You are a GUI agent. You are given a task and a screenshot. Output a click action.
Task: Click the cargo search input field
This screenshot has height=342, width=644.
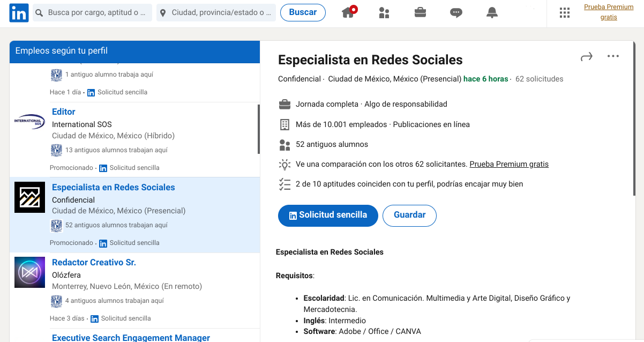[x=91, y=12]
